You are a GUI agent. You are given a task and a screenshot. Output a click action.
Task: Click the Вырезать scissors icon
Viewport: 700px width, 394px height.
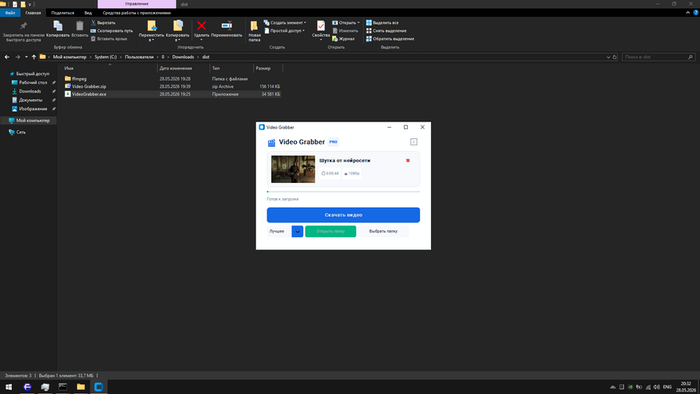[93, 22]
